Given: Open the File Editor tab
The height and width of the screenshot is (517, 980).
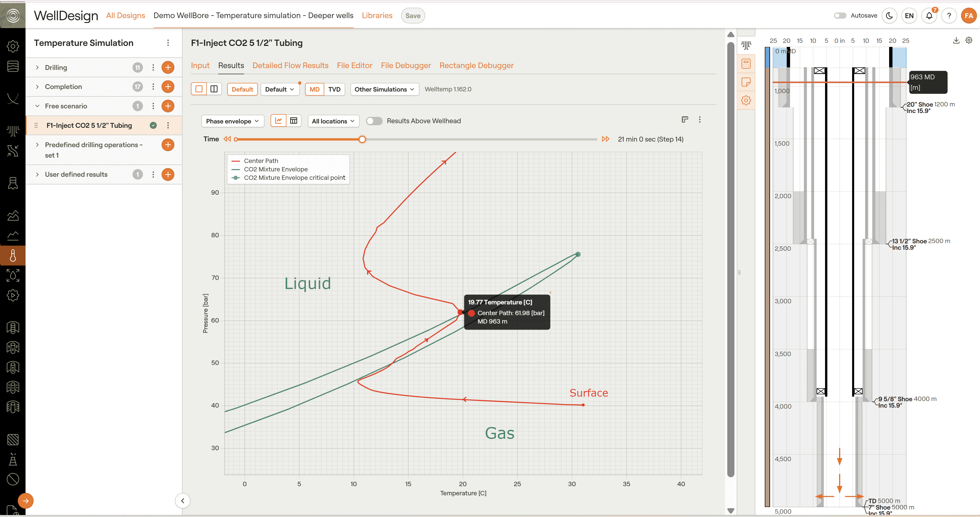Looking at the screenshot, I should click(355, 65).
